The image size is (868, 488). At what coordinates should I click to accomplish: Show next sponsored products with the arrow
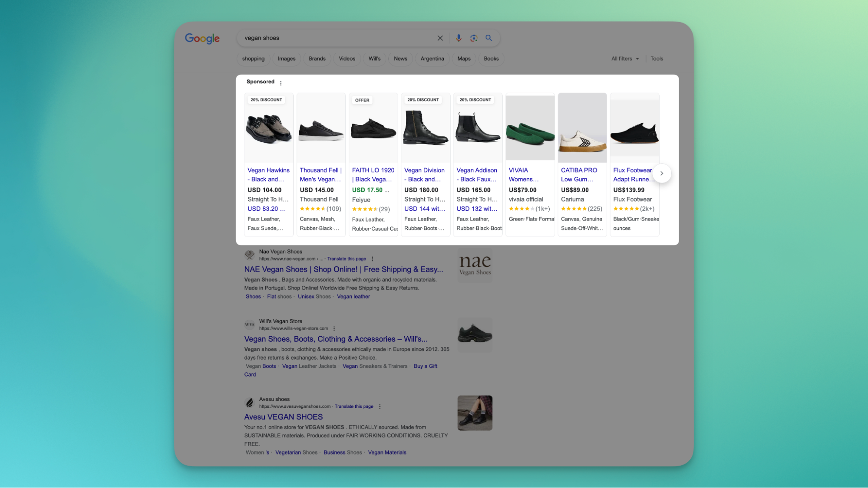[662, 174]
